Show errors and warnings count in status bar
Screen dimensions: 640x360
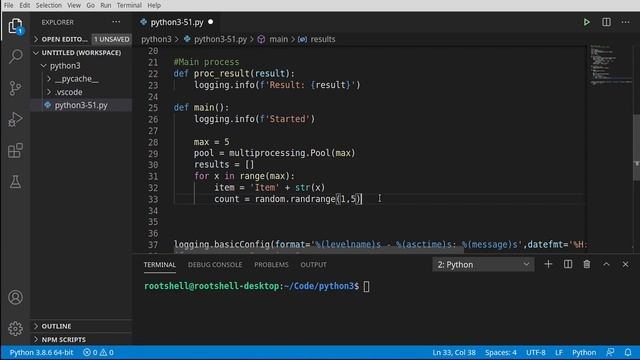pyautogui.click(x=98, y=352)
